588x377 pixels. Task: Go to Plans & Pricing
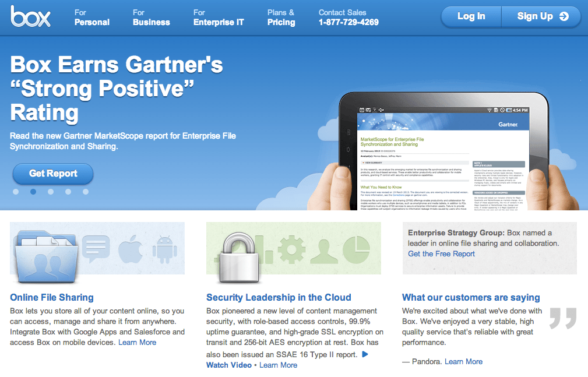coord(281,17)
